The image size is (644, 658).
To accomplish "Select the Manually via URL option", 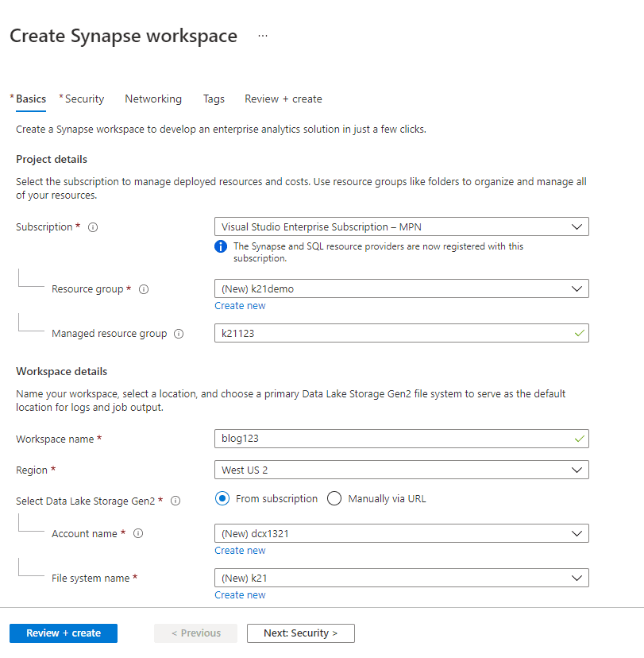I will 334,499.
